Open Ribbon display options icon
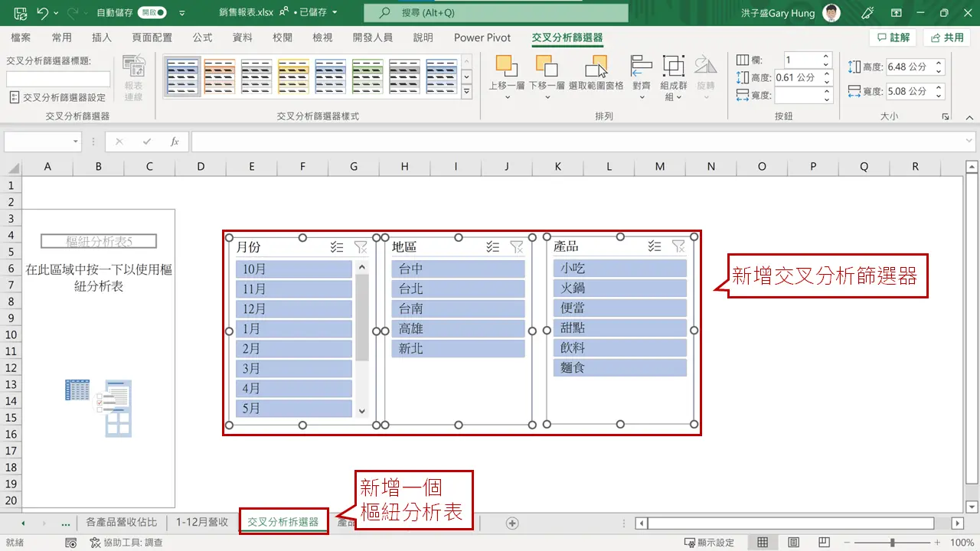 coord(897,13)
